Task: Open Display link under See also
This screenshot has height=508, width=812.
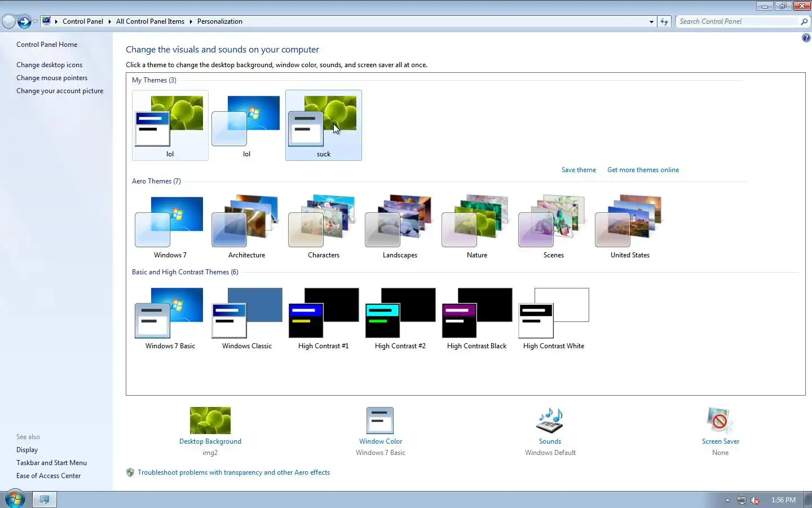Action: (27, 450)
